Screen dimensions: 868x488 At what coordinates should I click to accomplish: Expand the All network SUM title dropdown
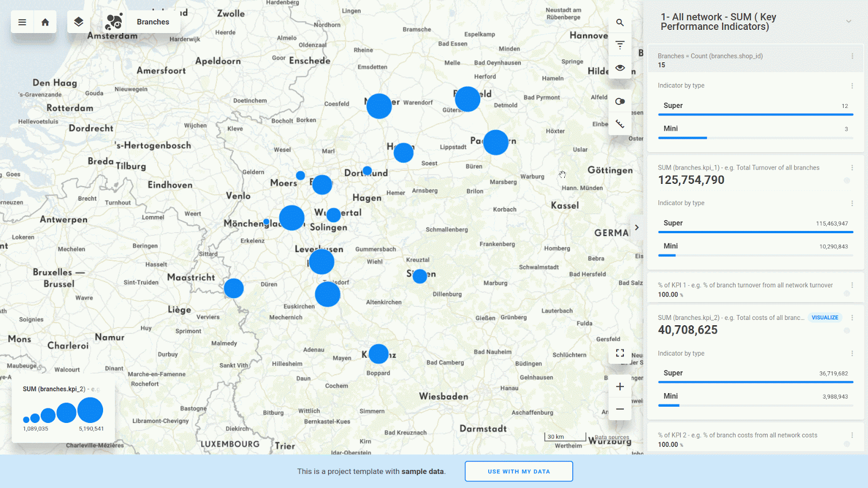point(848,22)
